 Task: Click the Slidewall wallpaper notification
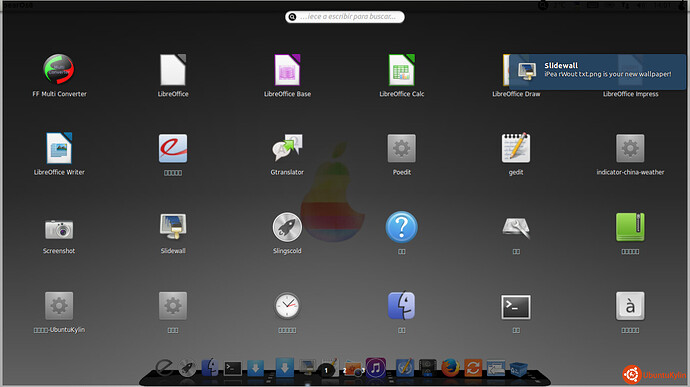(597, 72)
